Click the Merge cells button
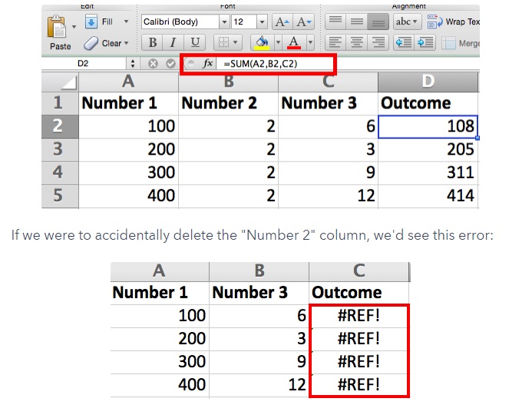This screenshot has width=532, height=405. click(x=461, y=43)
